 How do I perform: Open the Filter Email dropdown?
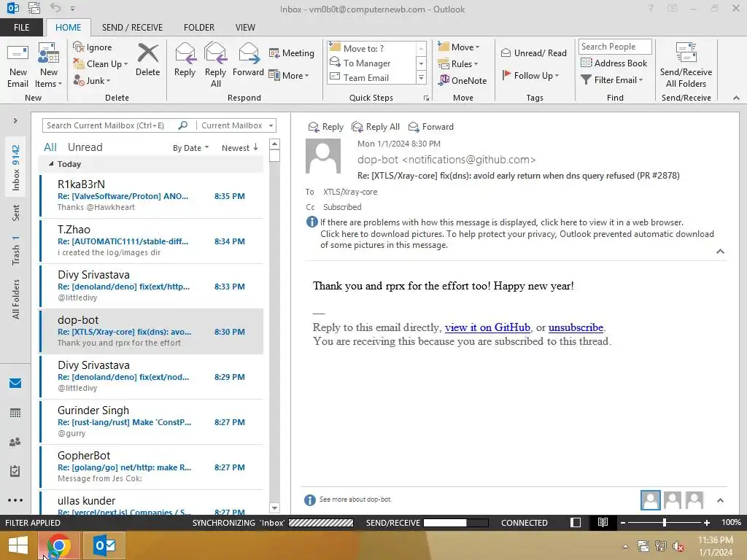coord(612,80)
